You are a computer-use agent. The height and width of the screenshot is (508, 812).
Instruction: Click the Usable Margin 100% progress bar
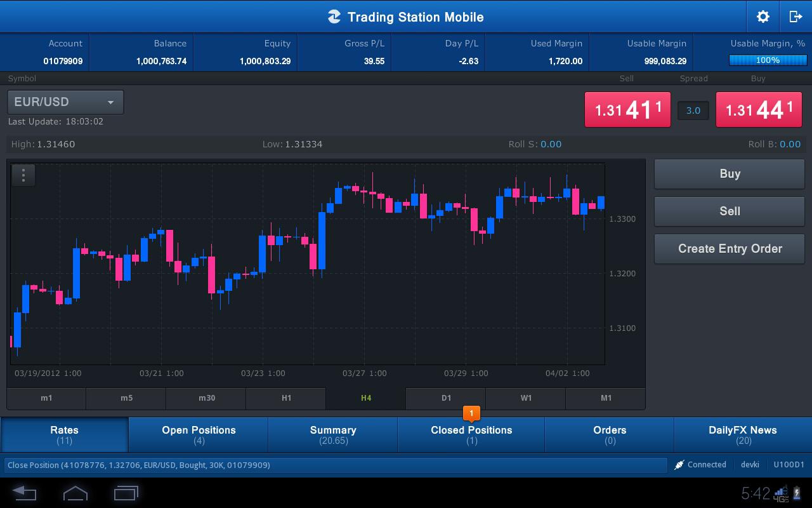(768, 60)
